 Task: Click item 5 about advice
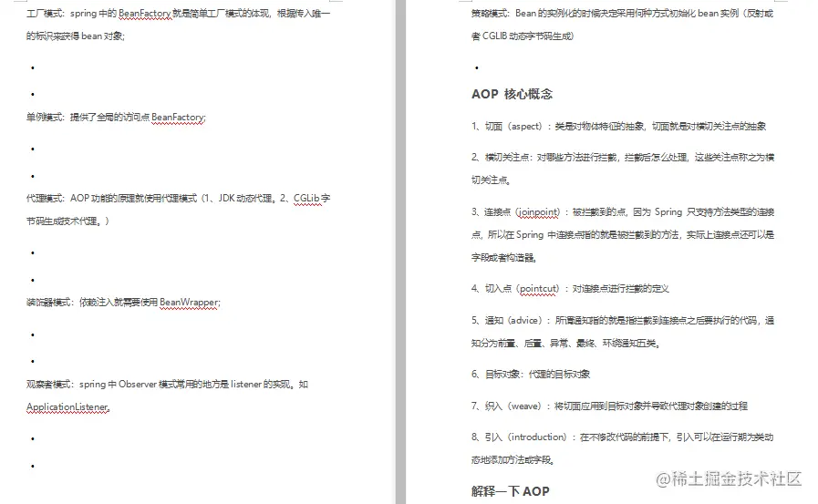622,321
